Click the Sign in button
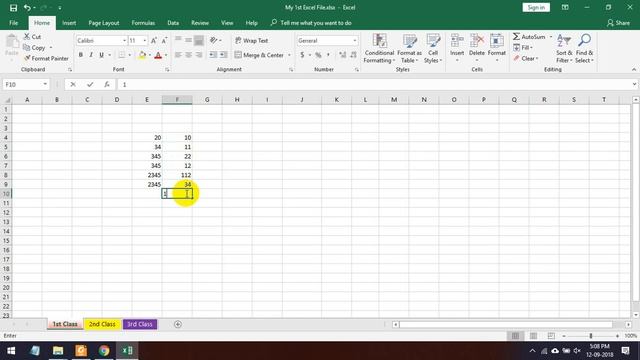The height and width of the screenshot is (360, 640). point(536,7)
